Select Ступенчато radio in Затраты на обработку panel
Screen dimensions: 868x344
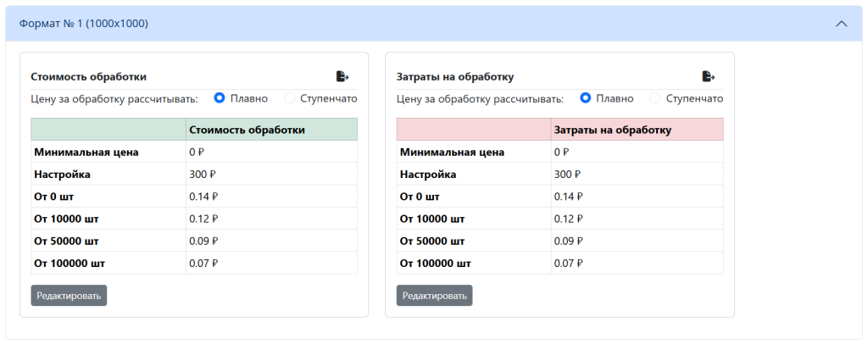click(655, 98)
